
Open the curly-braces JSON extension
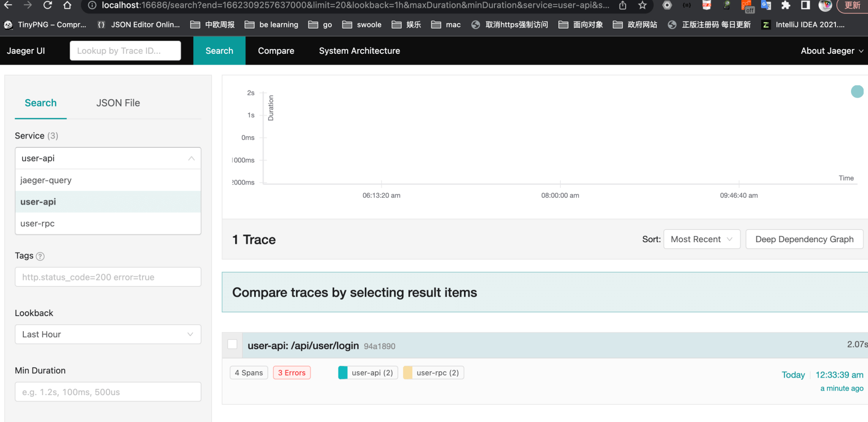coord(687,5)
